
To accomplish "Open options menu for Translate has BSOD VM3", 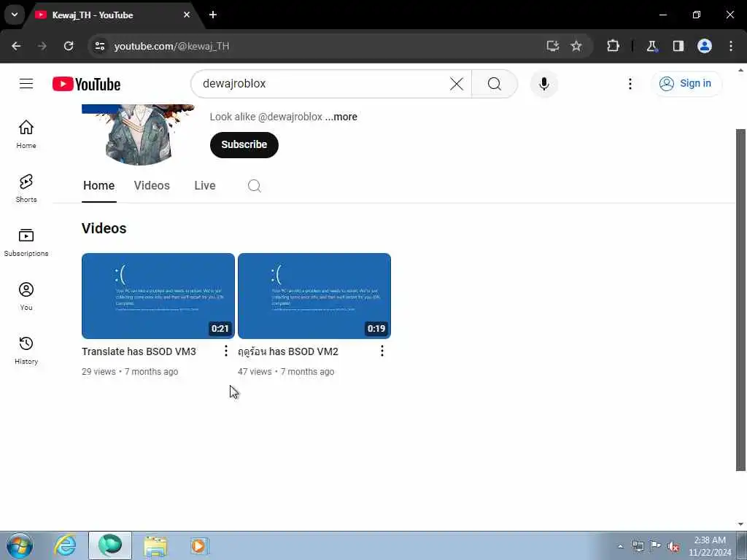I will (226, 351).
